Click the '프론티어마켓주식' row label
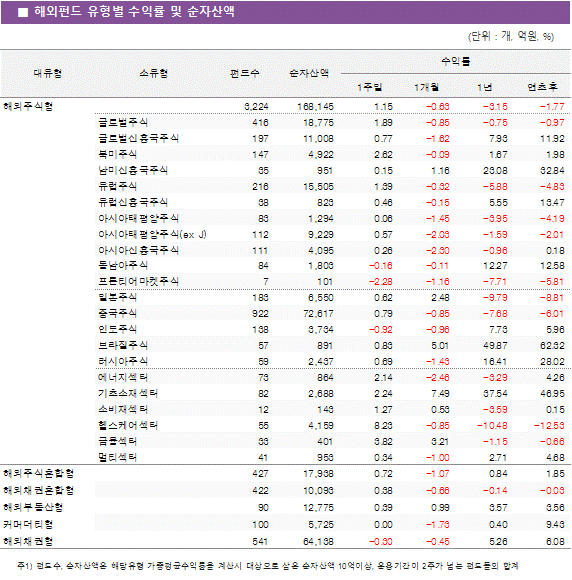 [x=138, y=281]
